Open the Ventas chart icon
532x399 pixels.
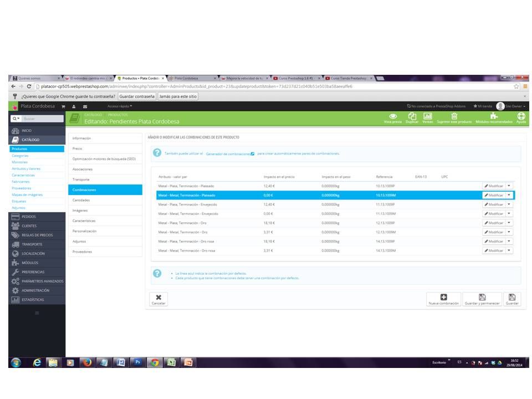427,118
